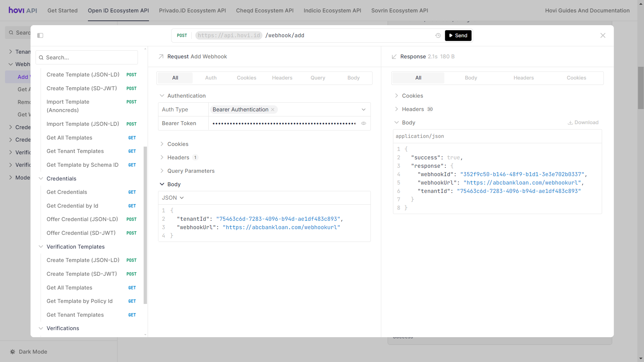Remove Bearer Authentication tag with x icon
The height and width of the screenshot is (362, 644).
273,110
